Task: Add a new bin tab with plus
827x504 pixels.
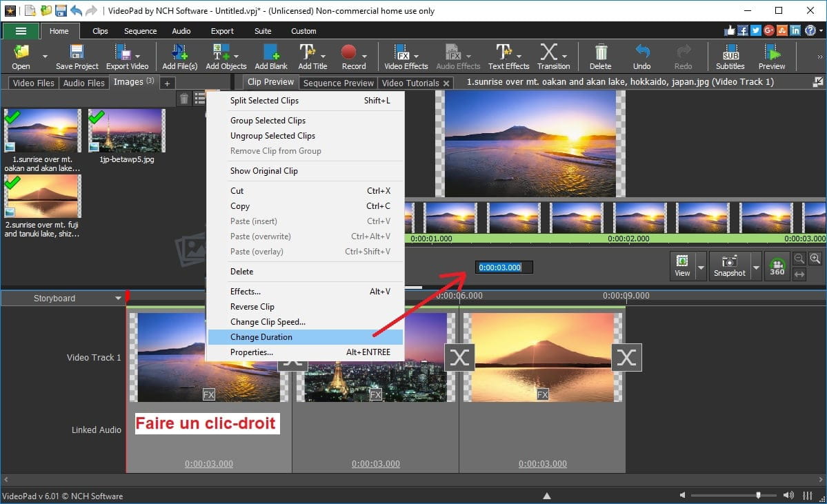Action: click(167, 83)
